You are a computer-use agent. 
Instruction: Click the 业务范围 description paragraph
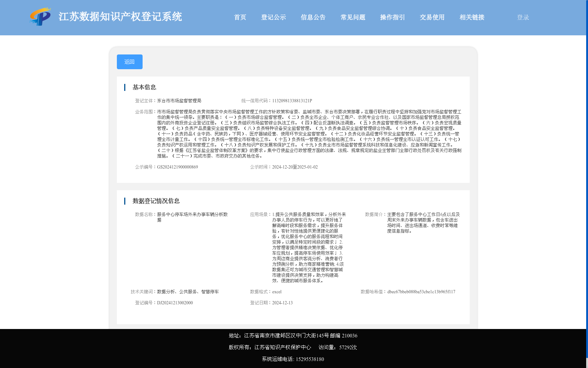tap(309, 134)
